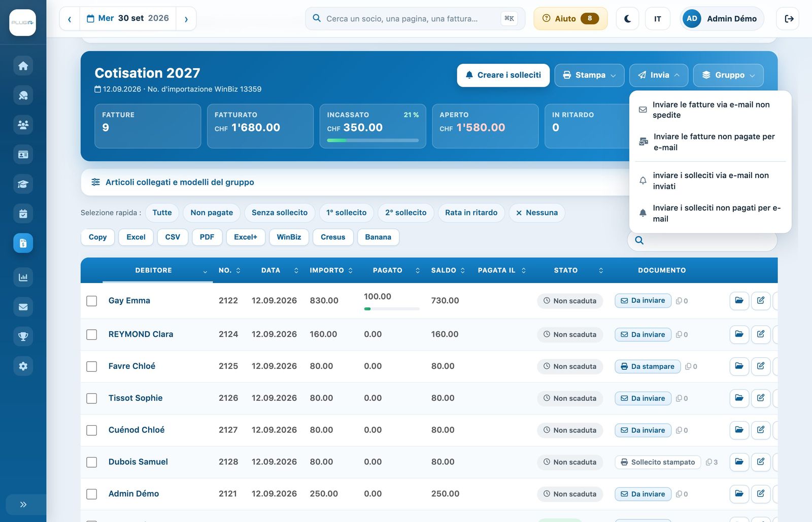812x522 pixels.
Task: Select the Favre Chloé row checkbox
Action: 92,367
